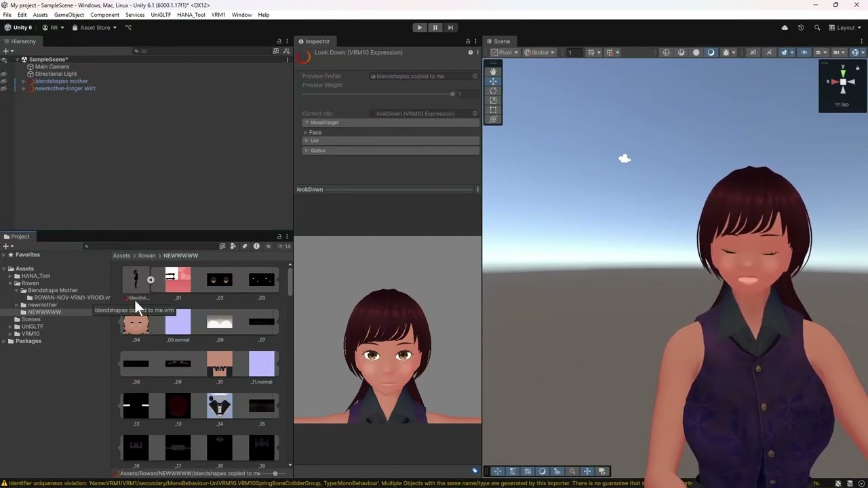The width and height of the screenshot is (868, 488).
Task: Open Preview Prefab object picker
Action: pos(475,76)
